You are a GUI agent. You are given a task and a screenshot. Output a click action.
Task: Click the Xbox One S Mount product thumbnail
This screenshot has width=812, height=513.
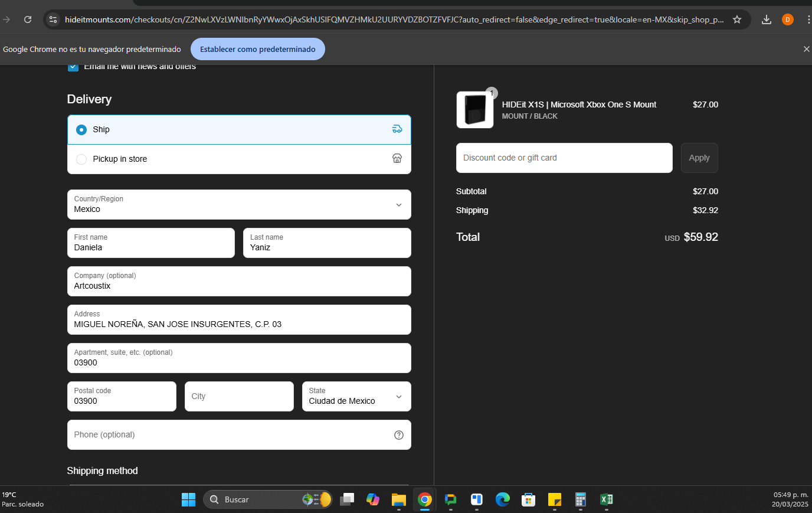click(x=475, y=110)
